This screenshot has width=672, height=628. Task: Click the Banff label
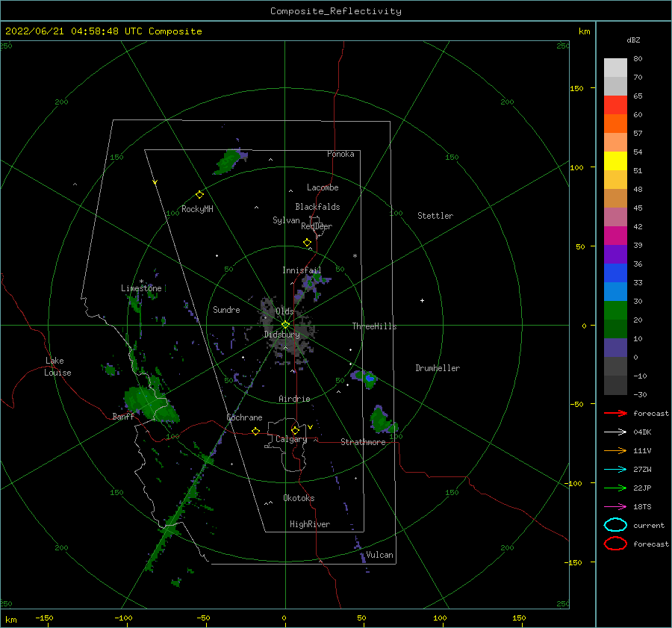click(x=123, y=416)
